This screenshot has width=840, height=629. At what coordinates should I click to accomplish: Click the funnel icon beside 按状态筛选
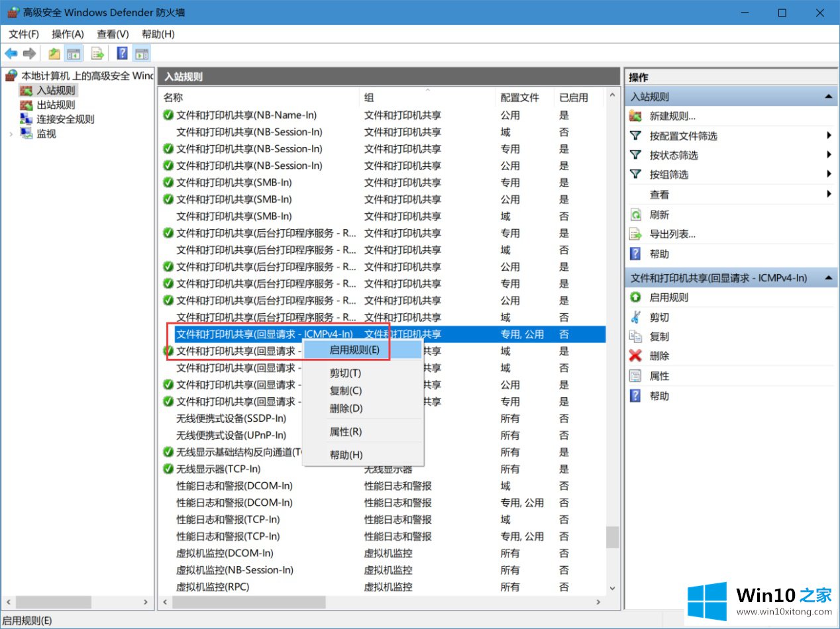636,155
